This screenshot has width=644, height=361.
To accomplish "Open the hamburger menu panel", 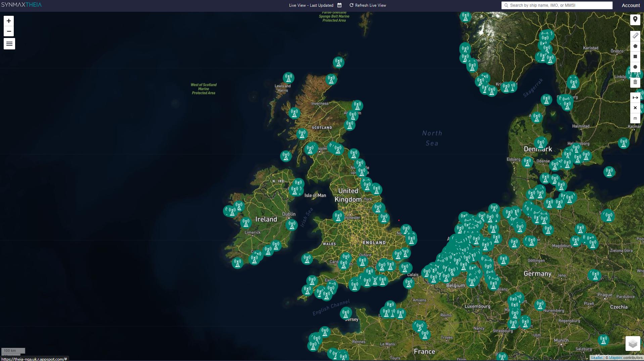I will pyautogui.click(x=9, y=44).
